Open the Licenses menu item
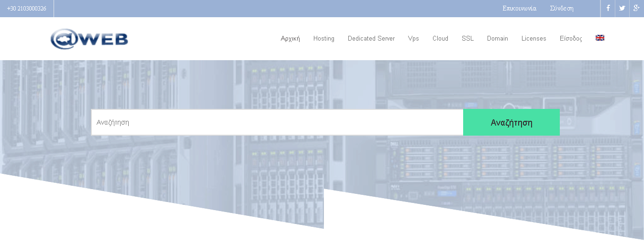Viewport: 644px width, 245px height. tap(534, 39)
